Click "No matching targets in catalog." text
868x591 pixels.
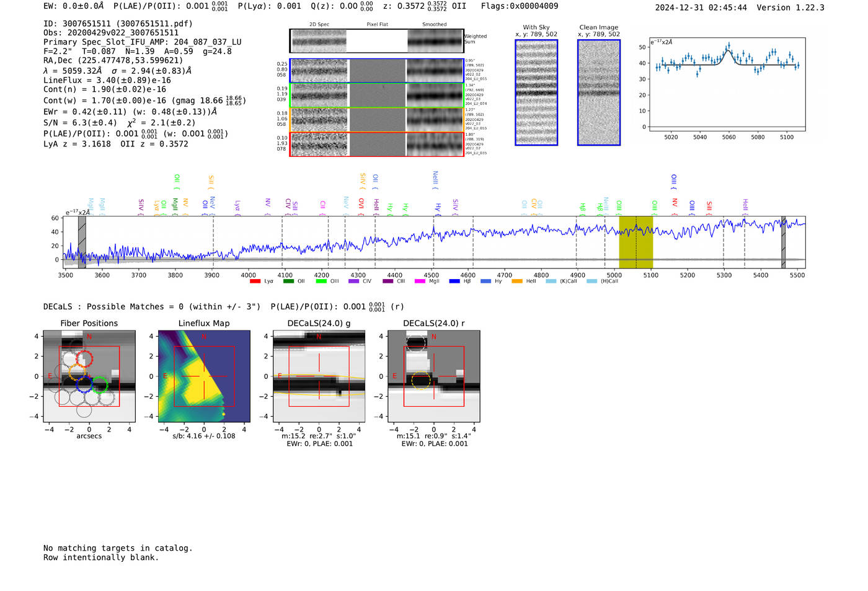[118, 548]
